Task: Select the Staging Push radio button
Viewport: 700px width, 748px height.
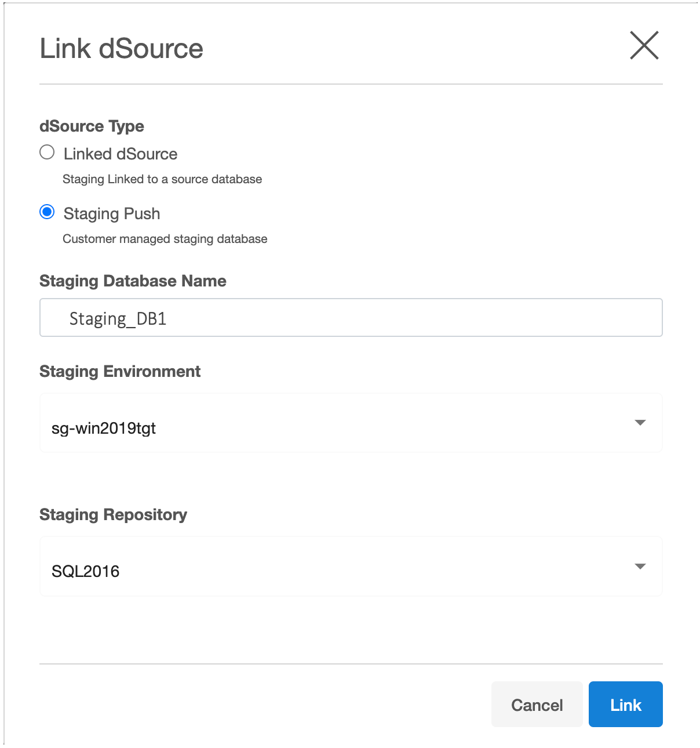Action: pyautogui.click(x=47, y=212)
